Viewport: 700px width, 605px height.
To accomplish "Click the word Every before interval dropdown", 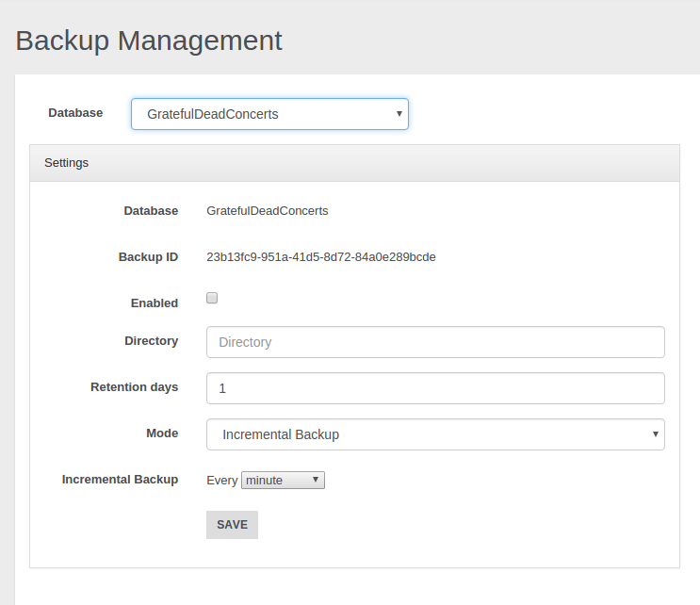I will point(221,481).
